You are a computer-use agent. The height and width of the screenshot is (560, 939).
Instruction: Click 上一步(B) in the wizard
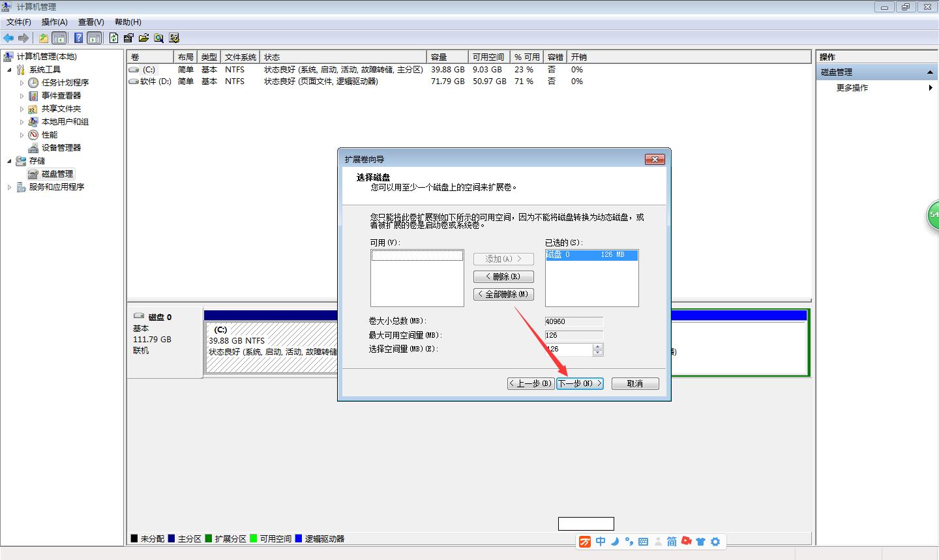pos(531,383)
